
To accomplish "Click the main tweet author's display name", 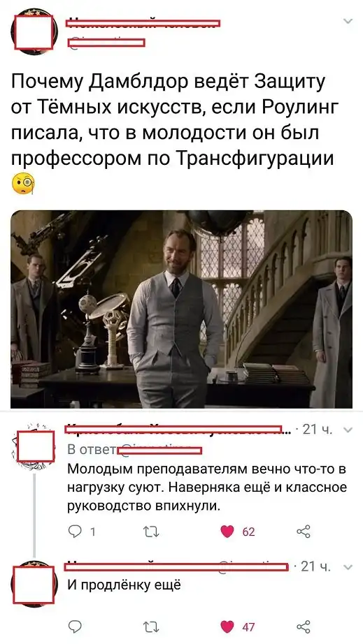I will [143, 22].
